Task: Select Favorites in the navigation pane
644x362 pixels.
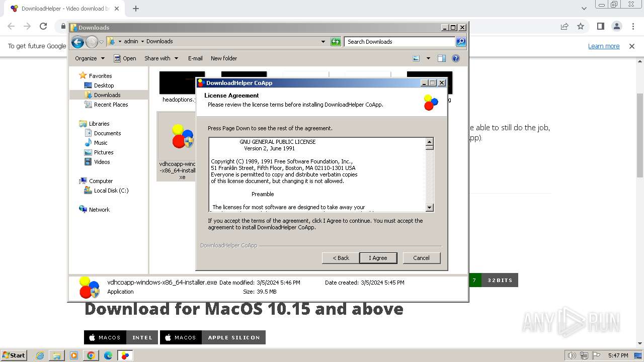Action: tap(100, 76)
